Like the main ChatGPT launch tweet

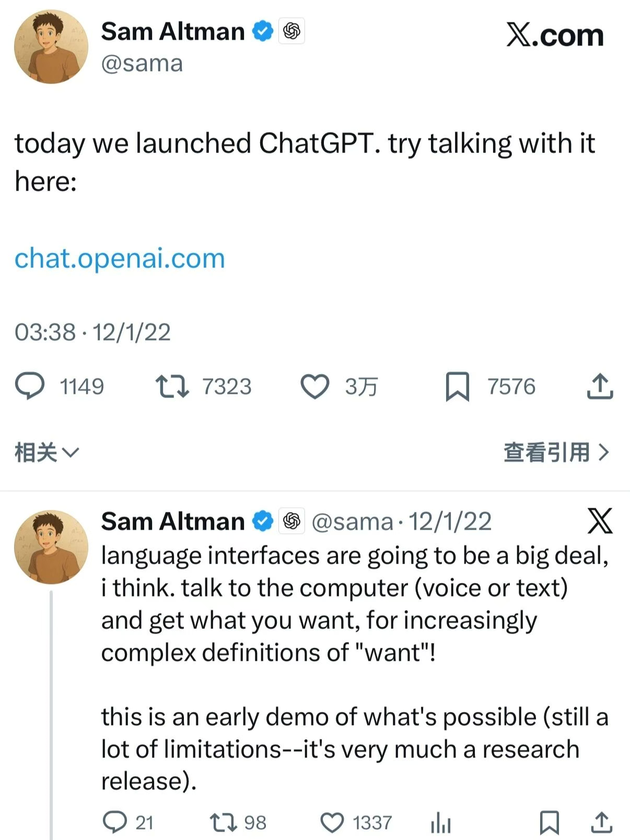point(315,387)
